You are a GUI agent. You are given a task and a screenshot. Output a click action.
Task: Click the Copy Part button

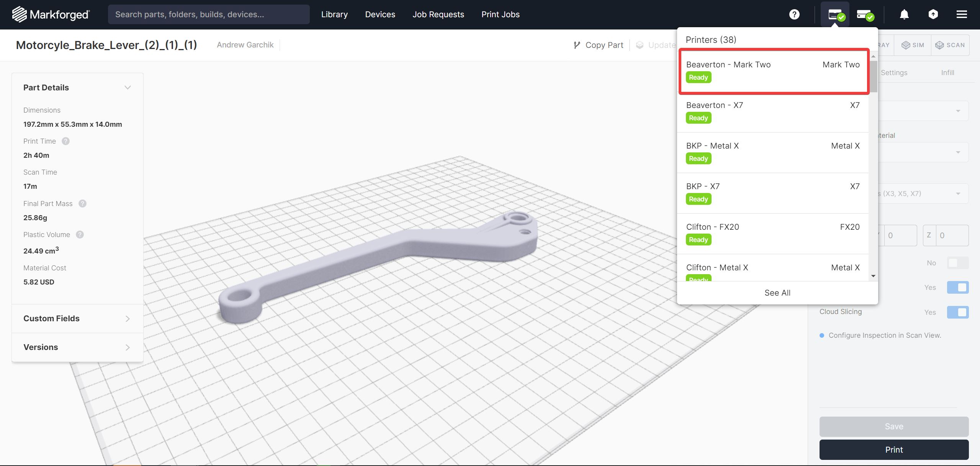click(x=599, y=45)
